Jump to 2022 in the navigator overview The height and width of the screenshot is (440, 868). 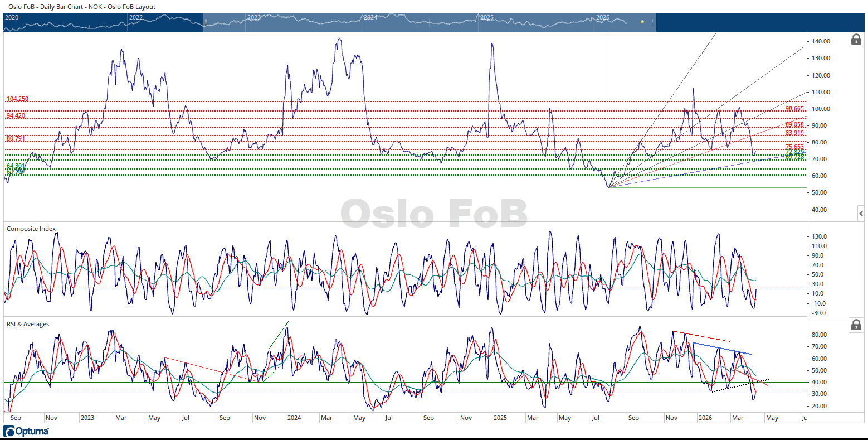(x=136, y=17)
